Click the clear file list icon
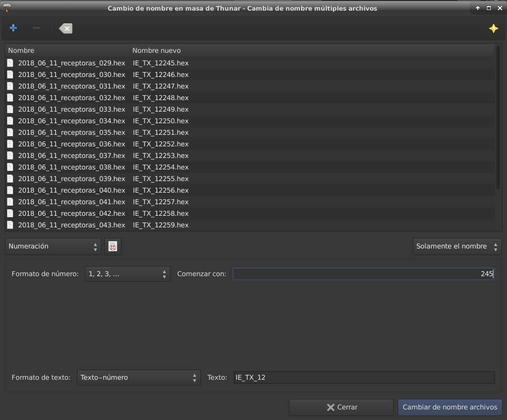 click(65, 29)
